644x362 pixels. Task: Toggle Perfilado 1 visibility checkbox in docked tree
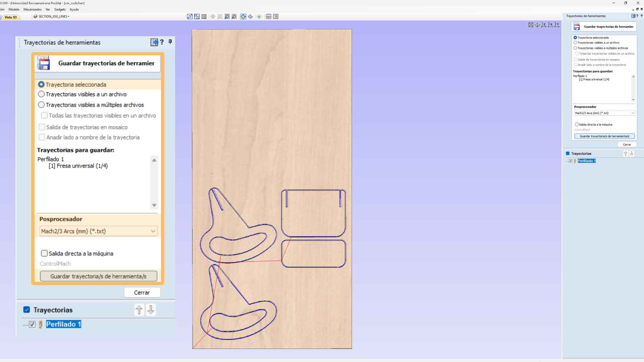(x=571, y=161)
